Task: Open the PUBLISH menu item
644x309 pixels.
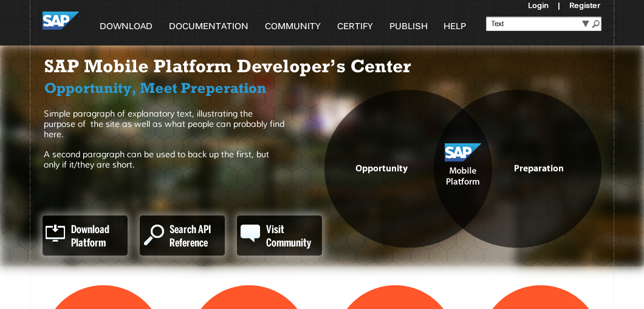Action: (x=409, y=26)
